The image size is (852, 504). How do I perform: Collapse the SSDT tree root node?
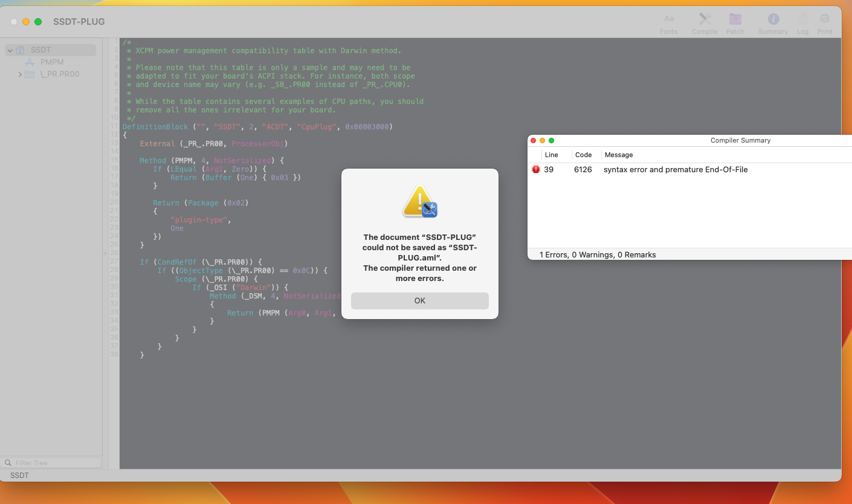10,50
